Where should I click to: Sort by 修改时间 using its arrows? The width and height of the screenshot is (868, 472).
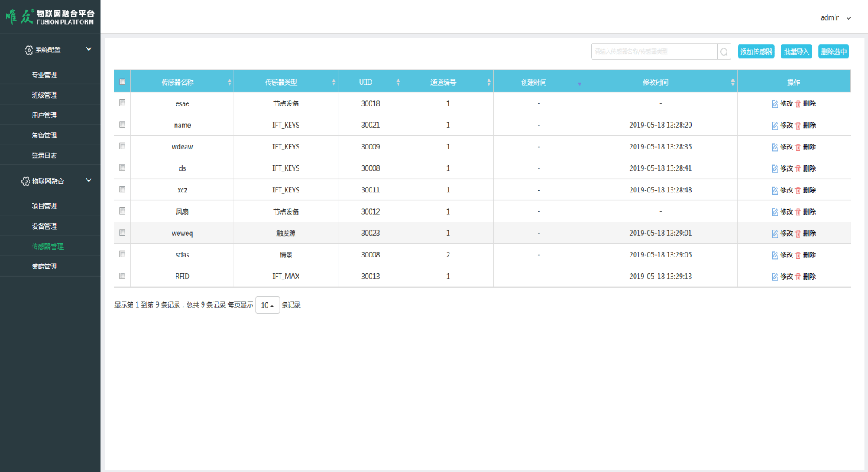point(732,83)
